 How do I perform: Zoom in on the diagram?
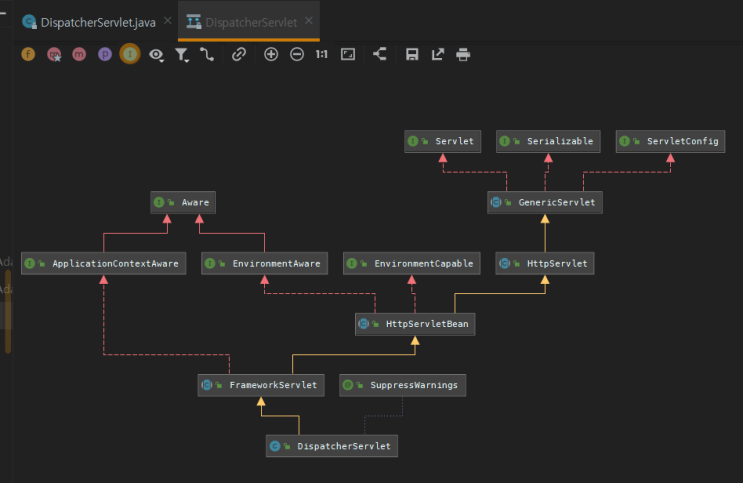click(x=271, y=55)
